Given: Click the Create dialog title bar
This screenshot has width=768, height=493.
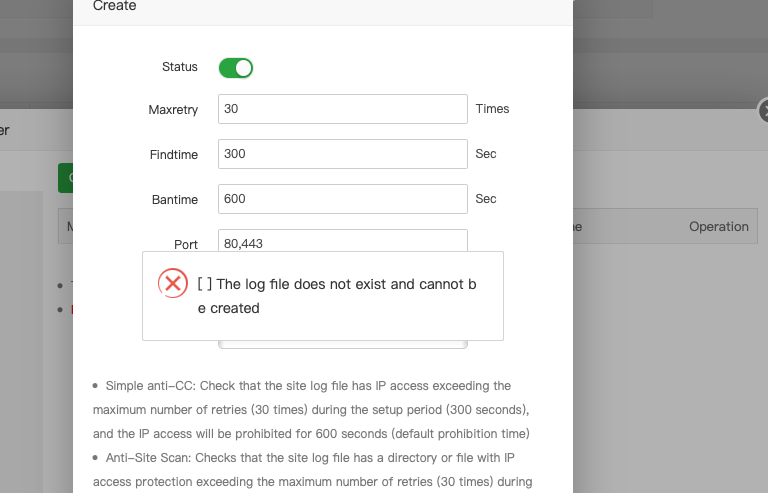Looking at the screenshot, I should (x=322, y=8).
